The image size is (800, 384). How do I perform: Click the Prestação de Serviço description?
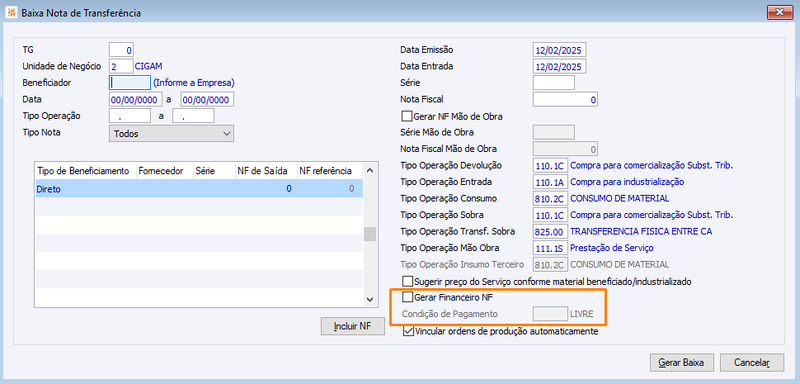tap(612, 248)
